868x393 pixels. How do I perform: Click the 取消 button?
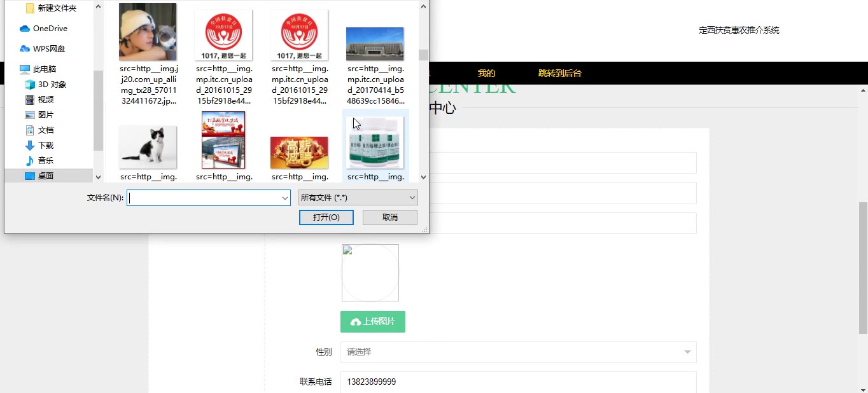click(390, 217)
